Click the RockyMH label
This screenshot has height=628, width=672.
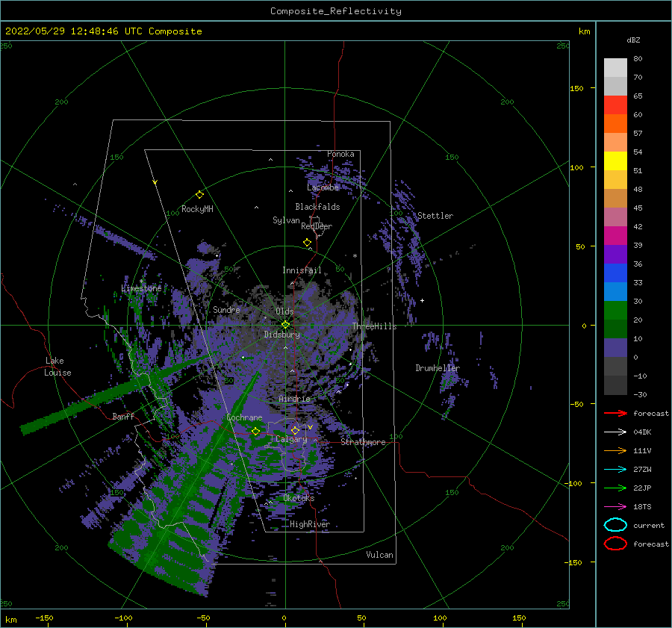(197, 209)
